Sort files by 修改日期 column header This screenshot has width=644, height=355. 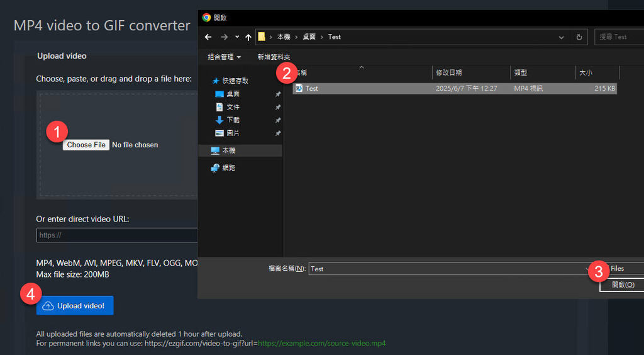coord(450,73)
